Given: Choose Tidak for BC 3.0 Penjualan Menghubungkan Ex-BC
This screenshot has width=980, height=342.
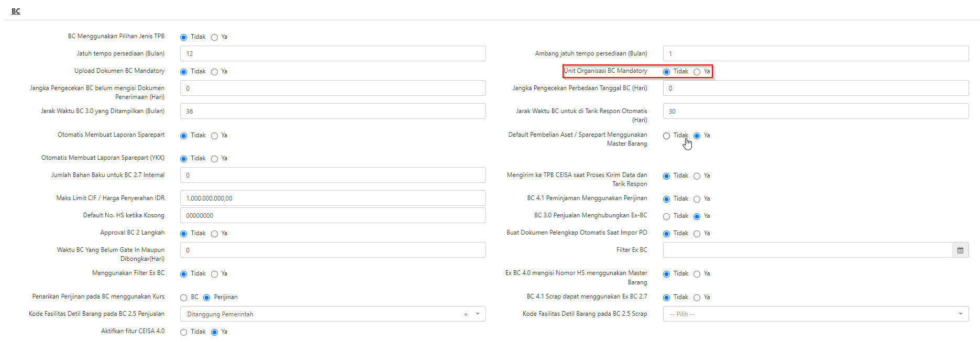Looking at the screenshot, I should point(667,216).
